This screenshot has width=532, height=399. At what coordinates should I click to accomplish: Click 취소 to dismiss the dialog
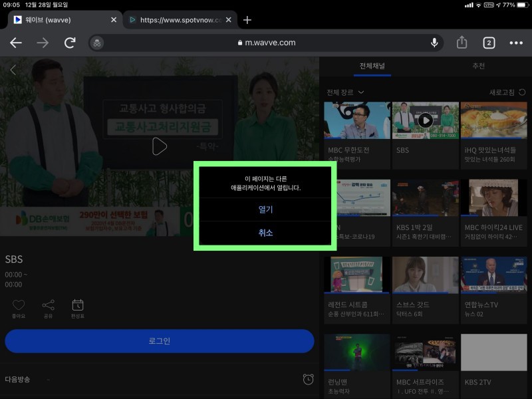264,233
